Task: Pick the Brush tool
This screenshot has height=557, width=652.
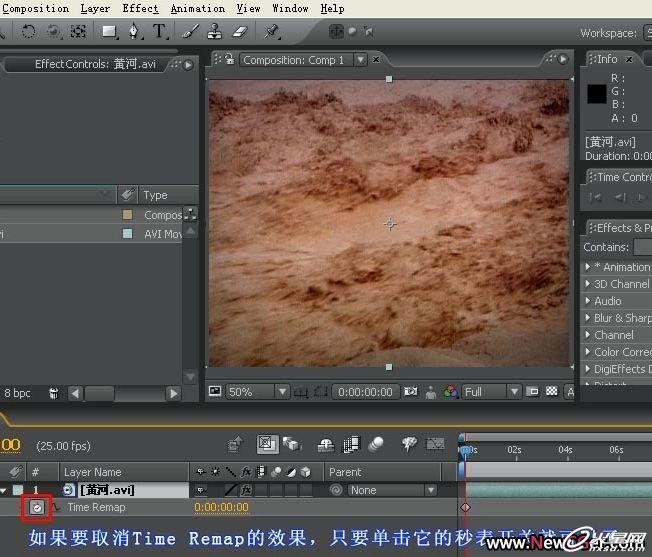Action: [x=190, y=31]
